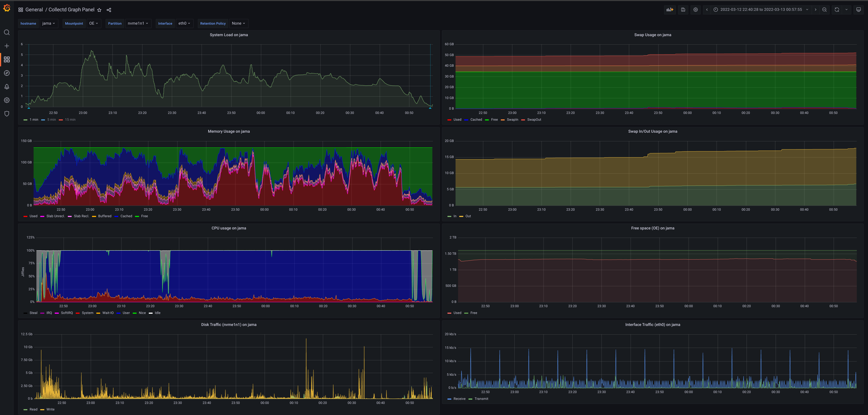Save the dashboard with floppy icon
Image resolution: width=868 pixels, height=415 pixels.
pyautogui.click(x=683, y=10)
